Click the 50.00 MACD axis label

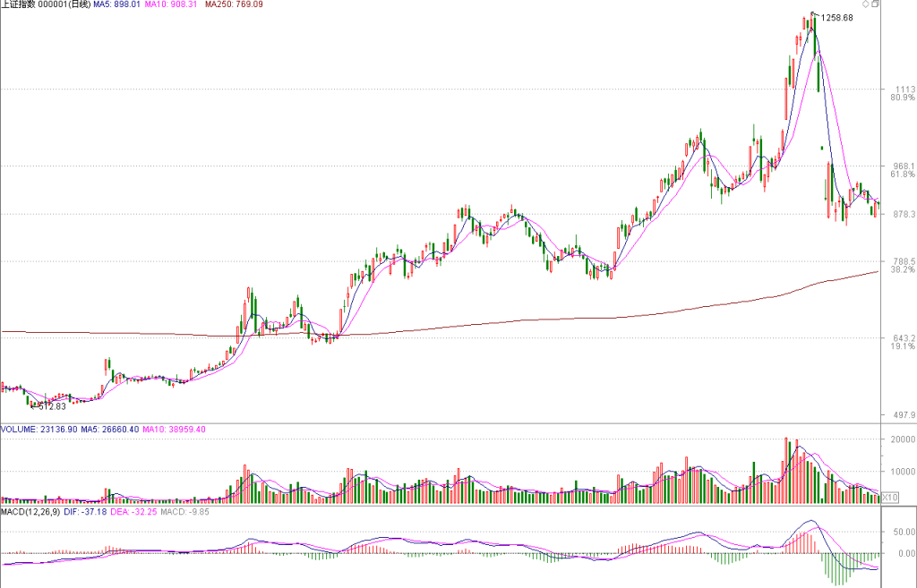904,532
